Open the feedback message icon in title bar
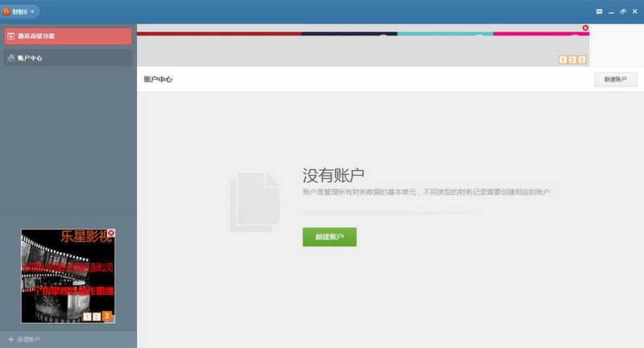The width and height of the screenshot is (644, 348). click(x=599, y=11)
